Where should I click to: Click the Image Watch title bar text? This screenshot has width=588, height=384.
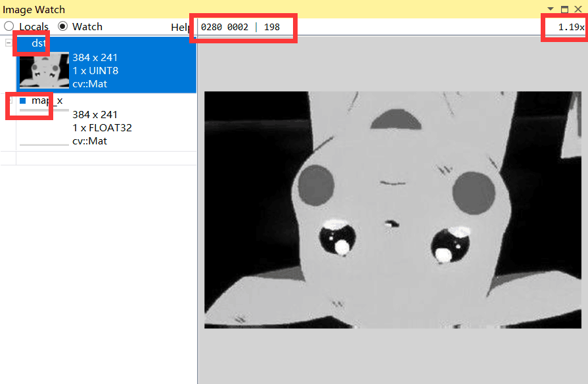click(x=34, y=9)
